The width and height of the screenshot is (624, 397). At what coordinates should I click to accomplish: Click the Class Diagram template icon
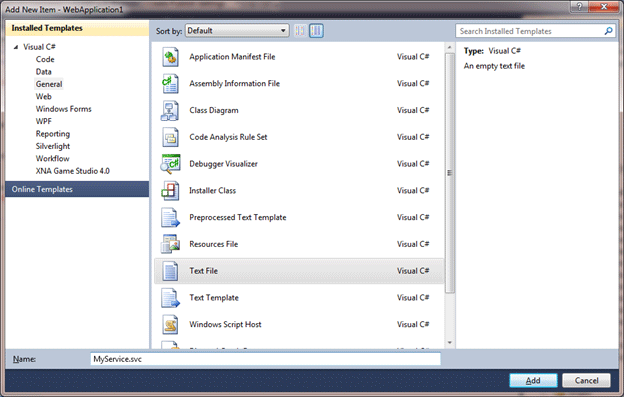170,110
